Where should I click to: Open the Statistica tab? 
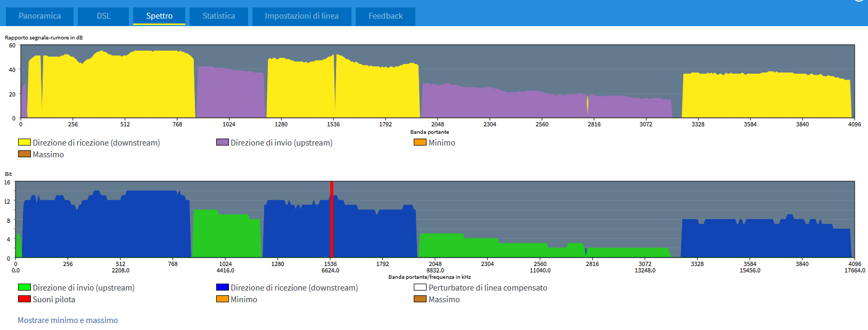click(218, 16)
